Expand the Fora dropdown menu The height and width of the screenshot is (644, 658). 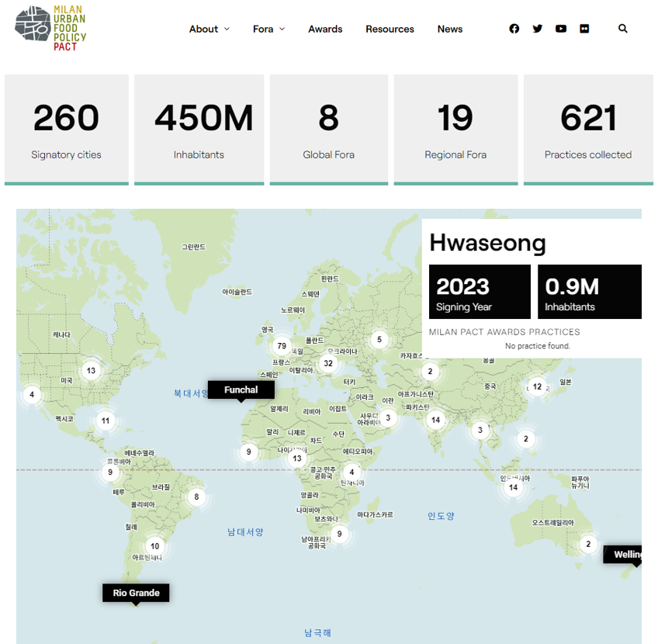tap(268, 29)
